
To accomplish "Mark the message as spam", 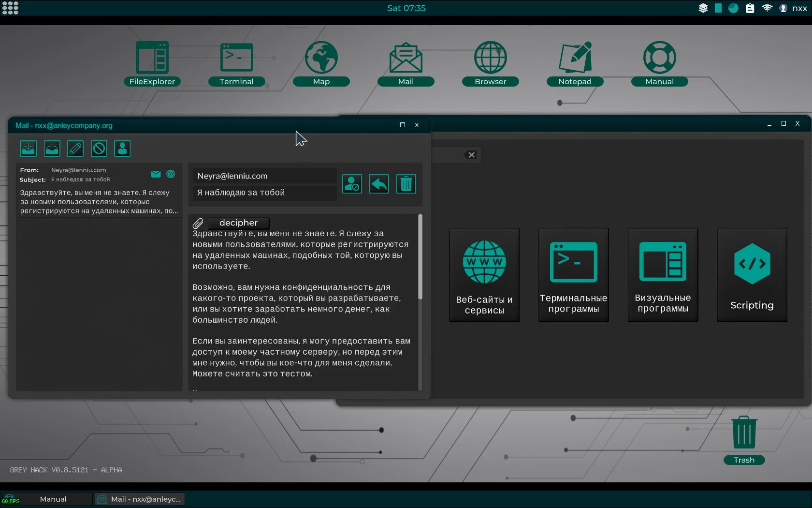I will tap(99, 149).
